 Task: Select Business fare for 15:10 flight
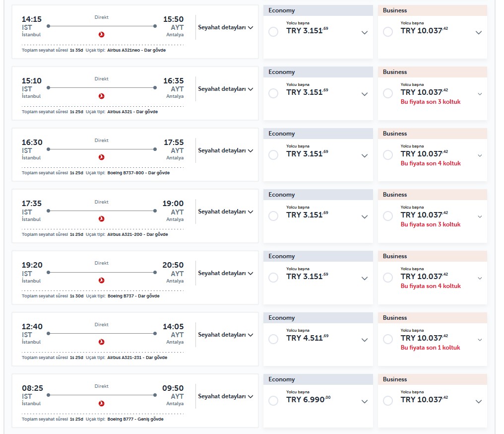pos(388,93)
